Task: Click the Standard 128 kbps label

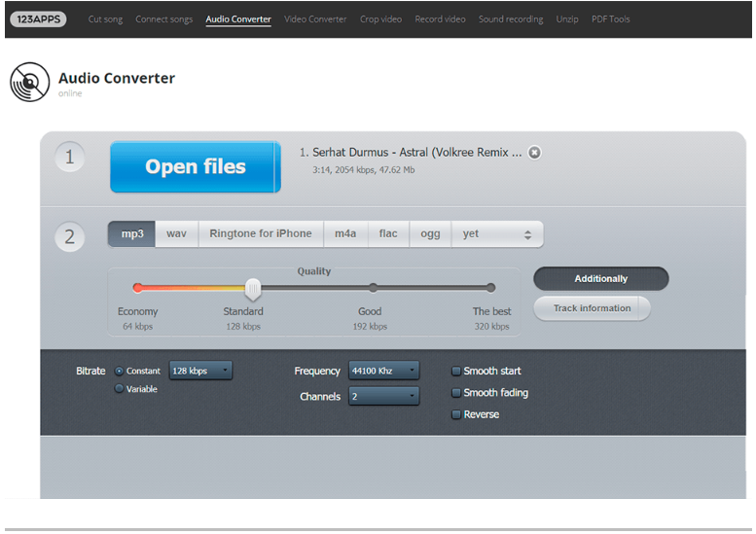Action: coord(243,319)
